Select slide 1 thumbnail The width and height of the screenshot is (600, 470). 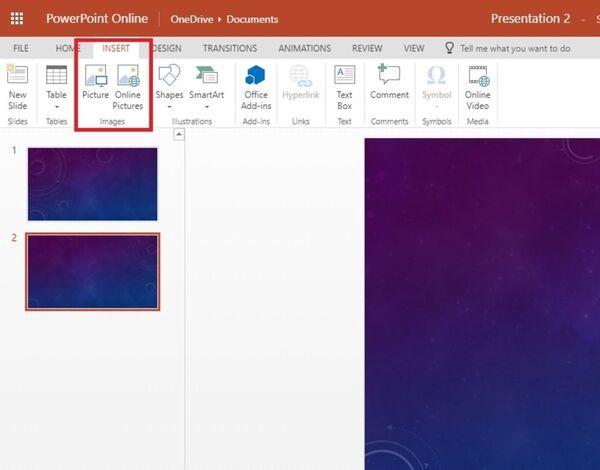92,184
